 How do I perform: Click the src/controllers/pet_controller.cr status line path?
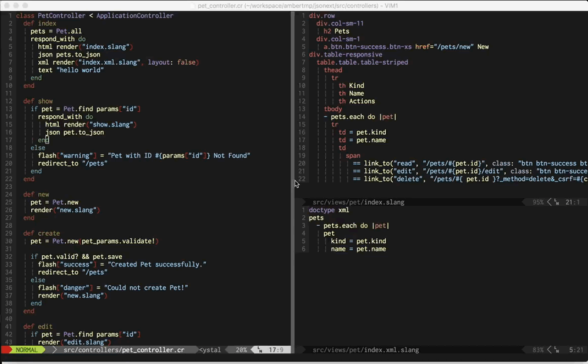[123, 350]
